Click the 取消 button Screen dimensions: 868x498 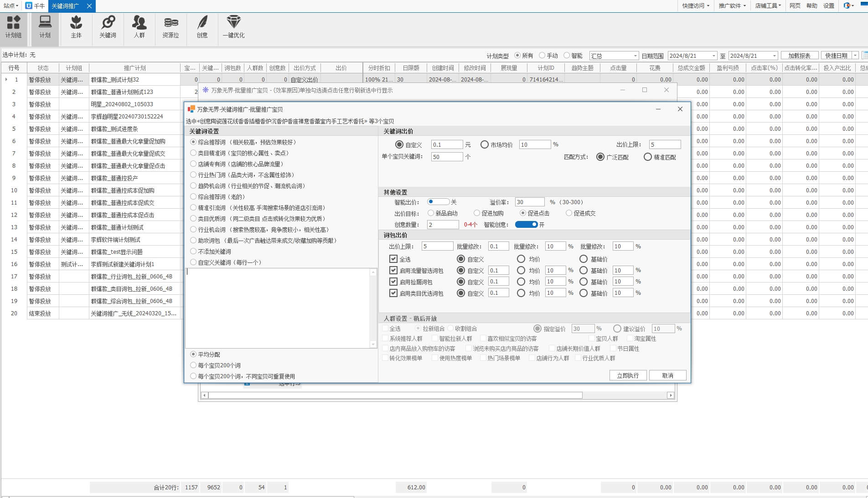(667, 375)
